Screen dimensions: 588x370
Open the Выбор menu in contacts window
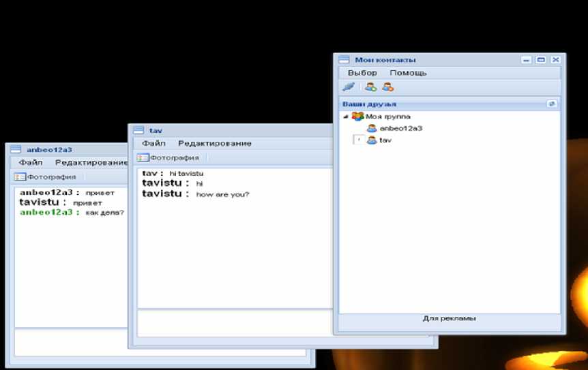tap(362, 73)
